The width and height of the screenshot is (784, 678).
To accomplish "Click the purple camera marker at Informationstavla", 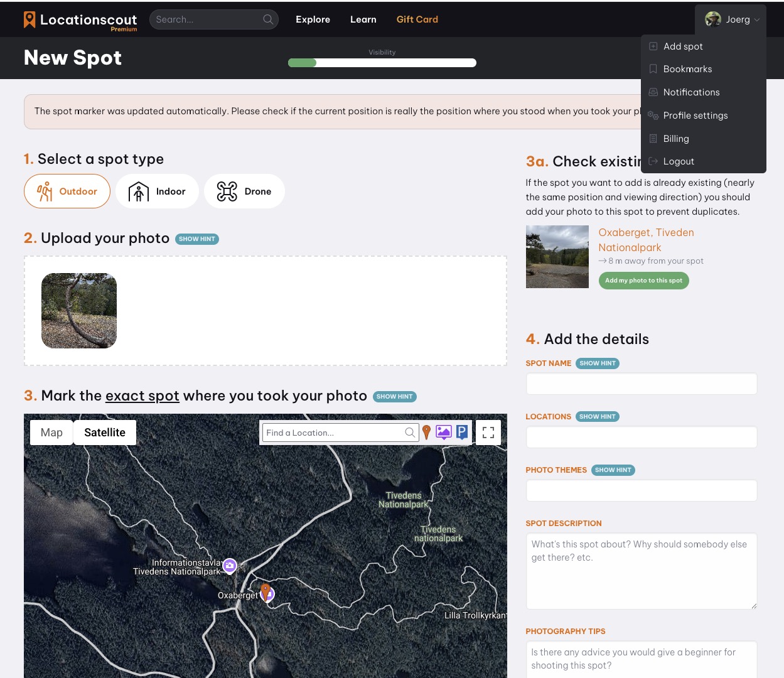I will pyautogui.click(x=230, y=566).
